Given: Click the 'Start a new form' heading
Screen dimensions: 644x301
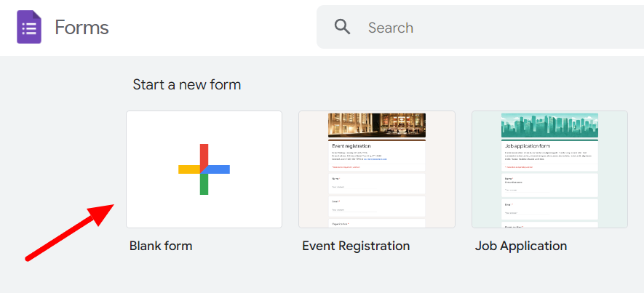Looking at the screenshot, I should [x=187, y=85].
